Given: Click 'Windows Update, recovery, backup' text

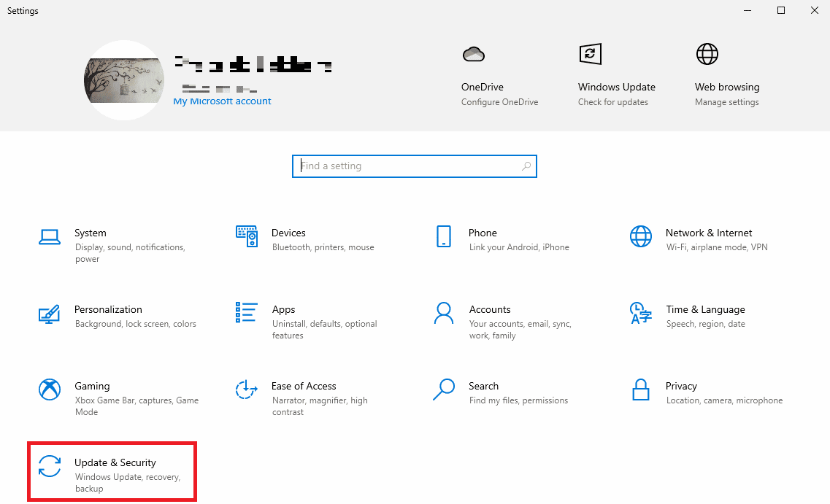Looking at the screenshot, I should click(x=128, y=483).
